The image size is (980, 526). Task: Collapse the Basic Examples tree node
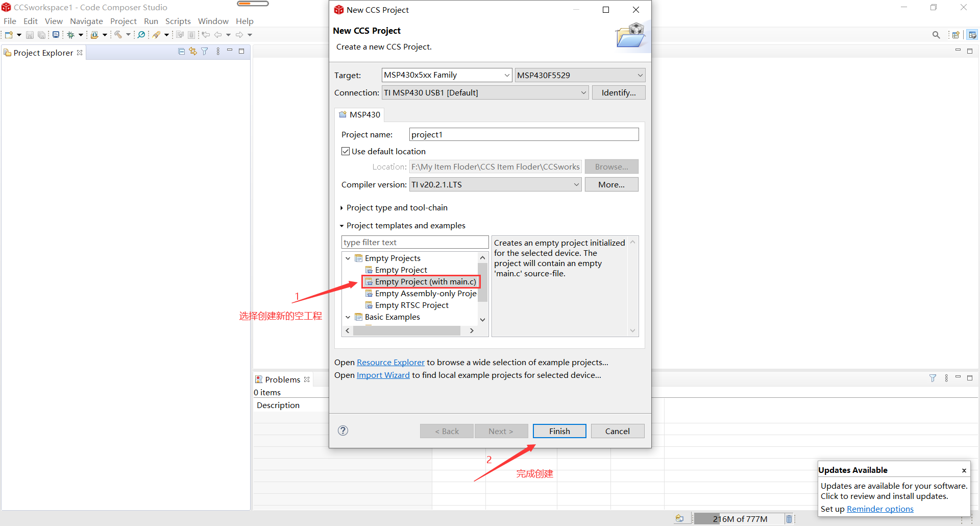tap(348, 317)
